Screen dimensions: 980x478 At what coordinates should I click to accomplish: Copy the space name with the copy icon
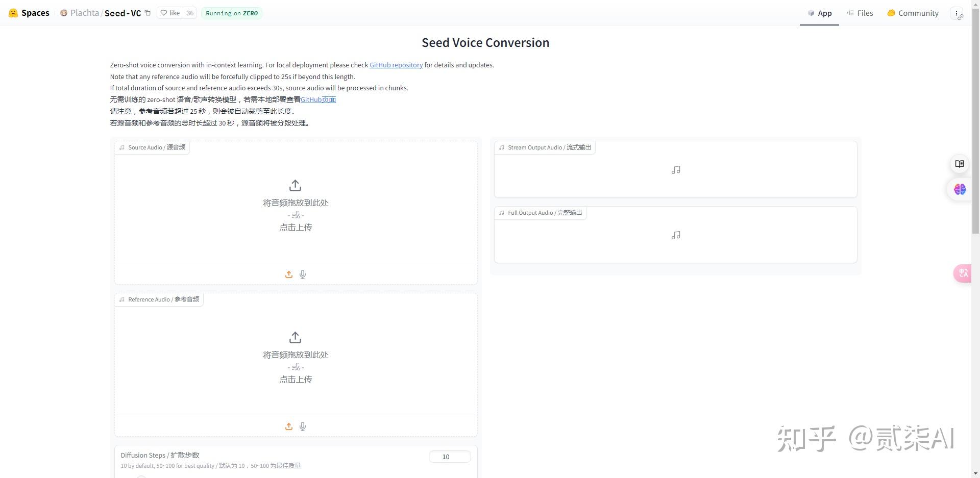point(148,13)
